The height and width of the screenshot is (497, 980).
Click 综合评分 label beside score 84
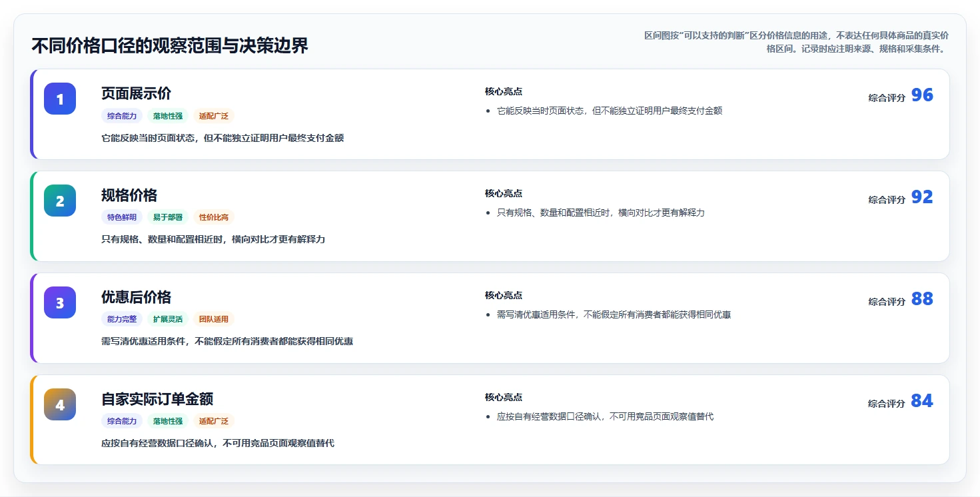point(887,404)
